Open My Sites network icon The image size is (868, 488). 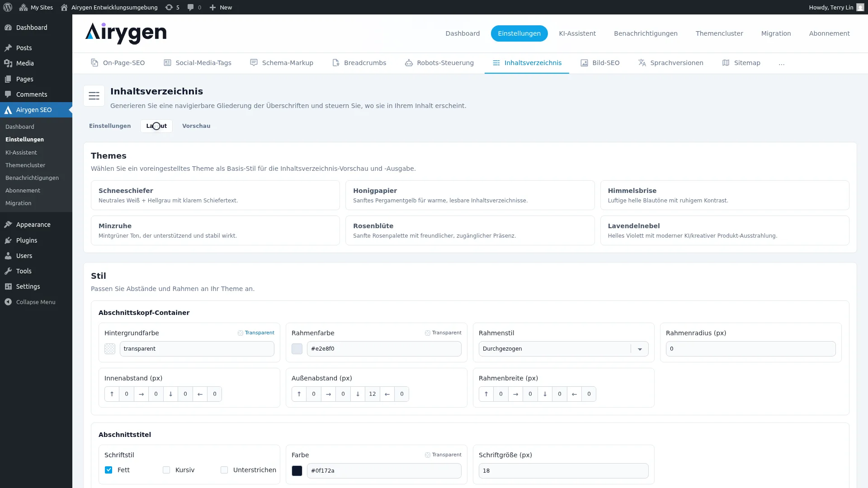(x=24, y=7)
